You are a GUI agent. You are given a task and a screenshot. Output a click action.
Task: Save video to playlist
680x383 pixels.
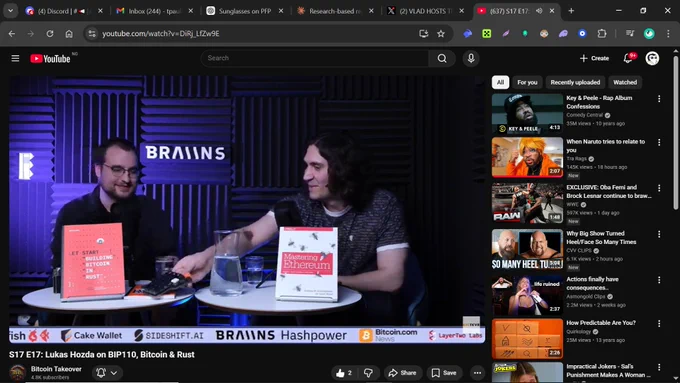pos(444,373)
